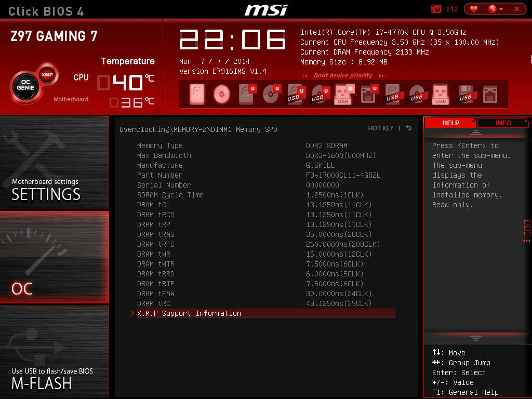This screenshot has width=532, height=399.
Task: Click the 'Mon 7 / 7 / 2014' date
Action: (x=215, y=61)
